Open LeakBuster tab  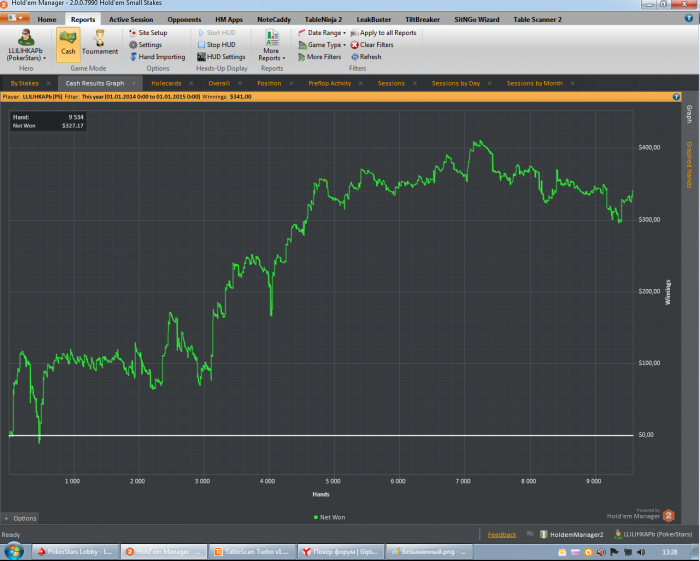(374, 19)
